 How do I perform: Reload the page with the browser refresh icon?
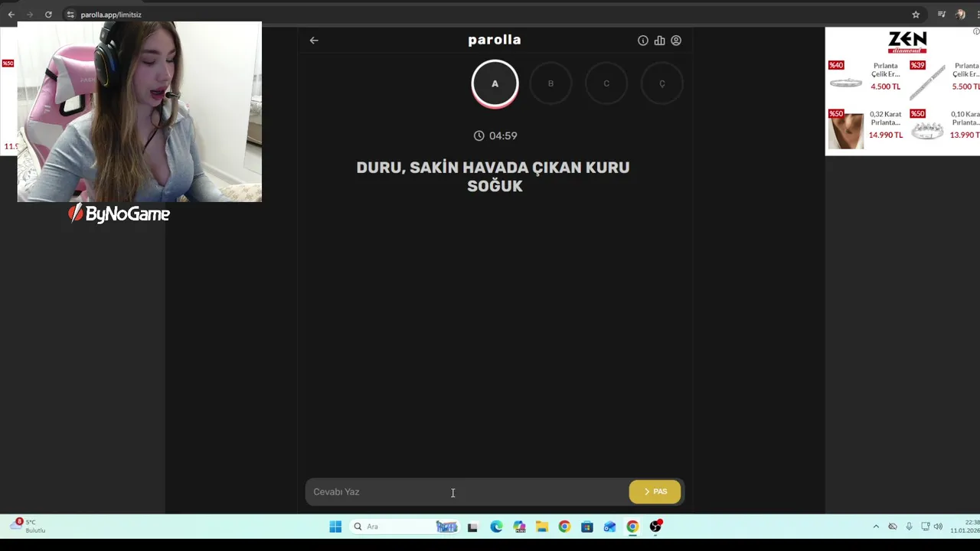pyautogui.click(x=48, y=15)
